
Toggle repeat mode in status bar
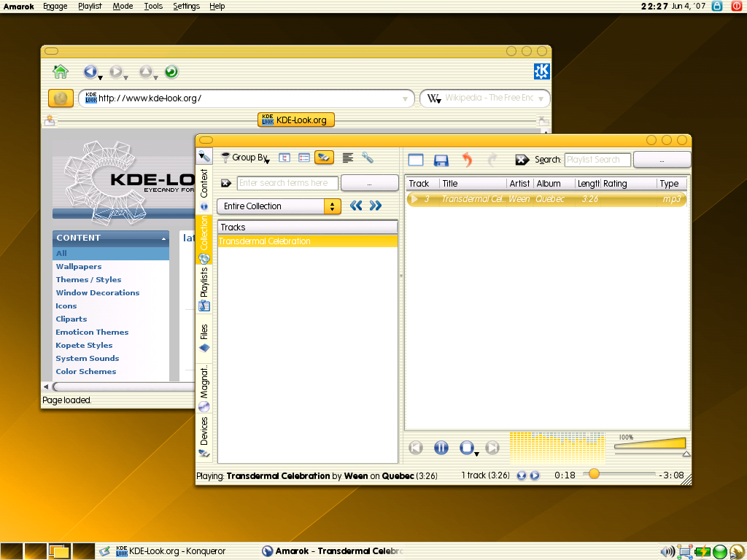point(535,475)
